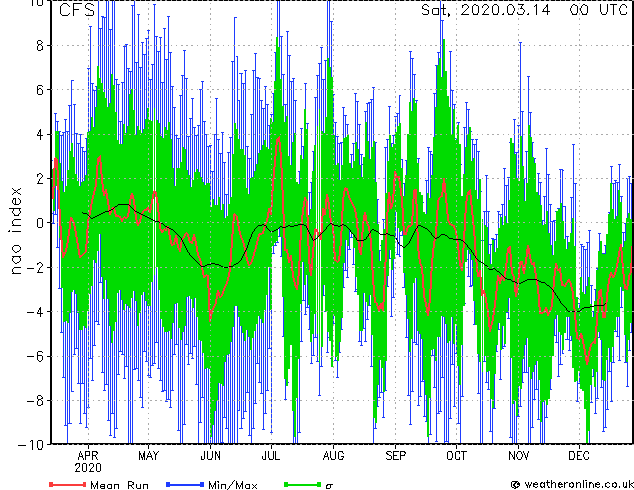Click the MAY month label on the x-axis

tap(148, 456)
